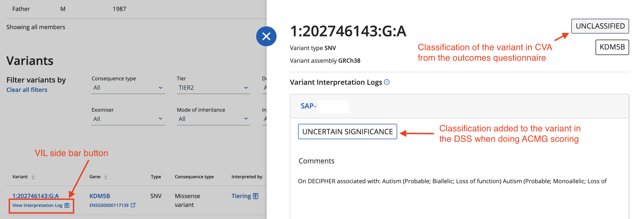Click the 'Filter variants by' label
644x219 pixels.
pyautogui.click(x=36, y=80)
